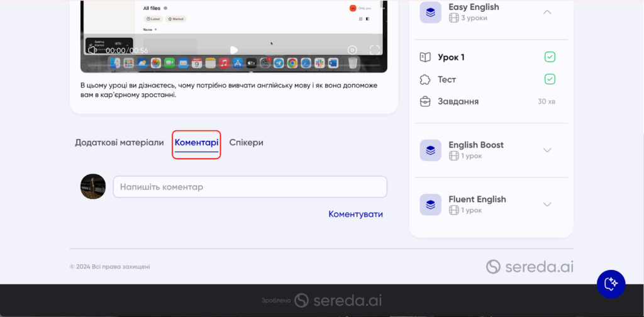Toggle the Урок 1 completion checkbox

tap(550, 57)
